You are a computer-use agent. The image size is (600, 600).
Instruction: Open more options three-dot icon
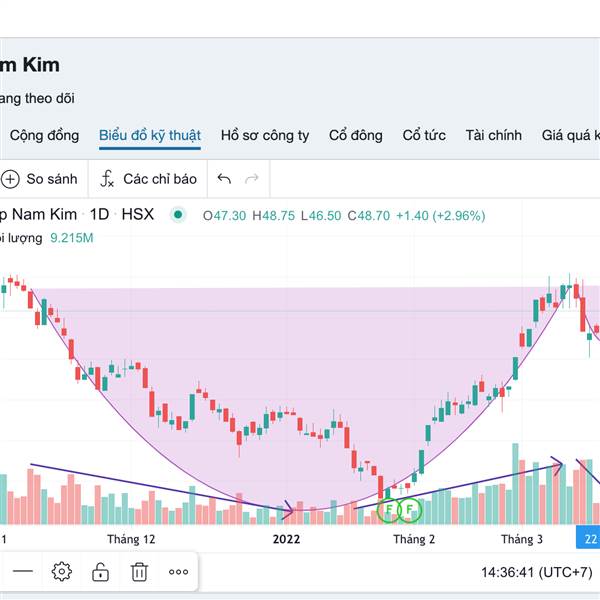pos(178,572)
